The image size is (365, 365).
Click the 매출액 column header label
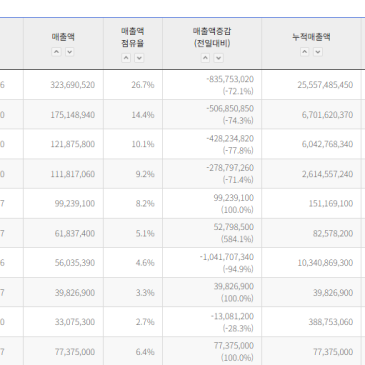(63, 37)
